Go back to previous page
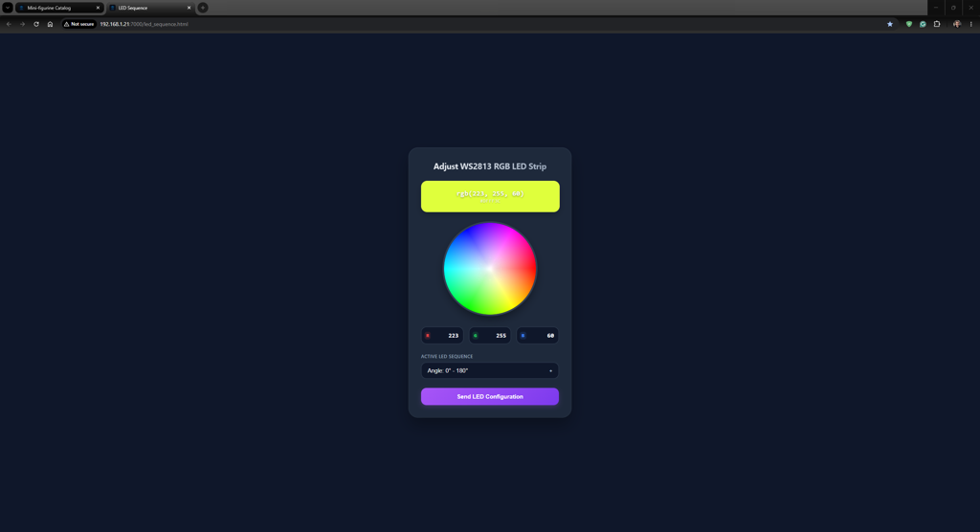The height and width of the screenshot is (532, 980). coord(9,24)
